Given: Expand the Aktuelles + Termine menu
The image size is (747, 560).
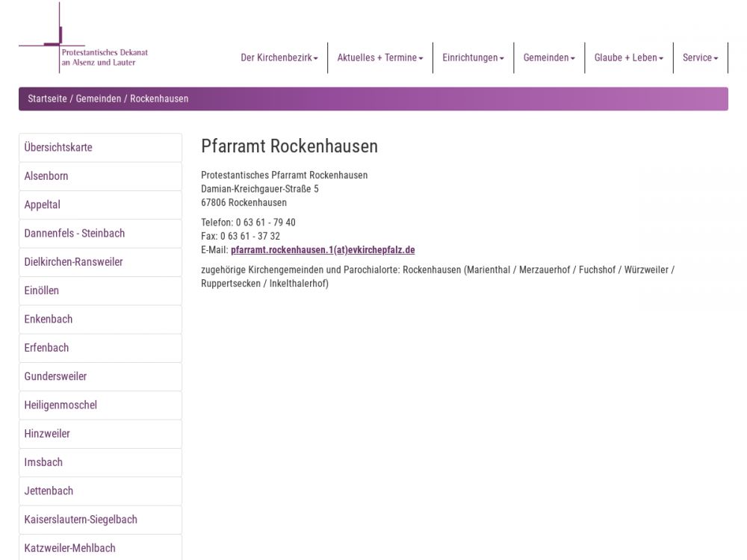Looking at the screenshot, I should pos(379,58).
